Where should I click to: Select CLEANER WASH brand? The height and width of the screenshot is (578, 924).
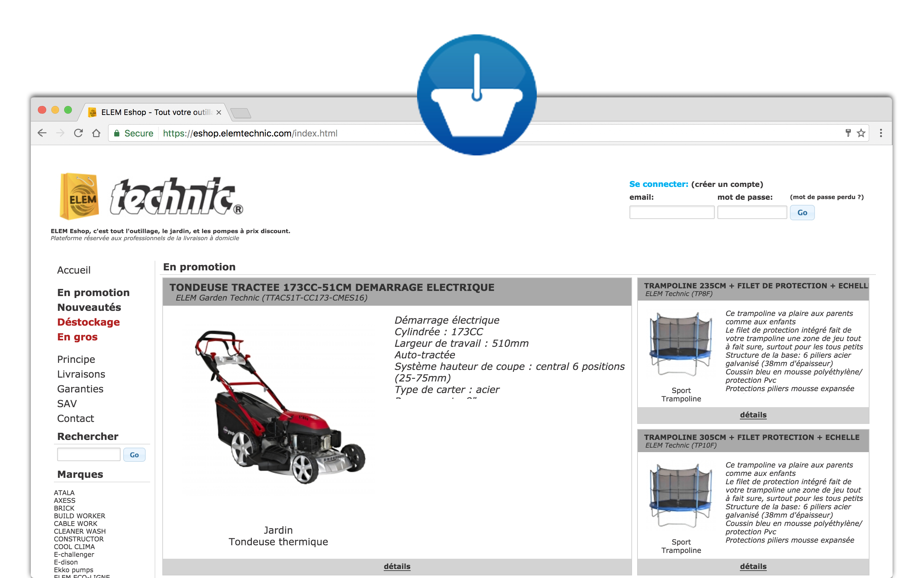(x=80, y=531)
